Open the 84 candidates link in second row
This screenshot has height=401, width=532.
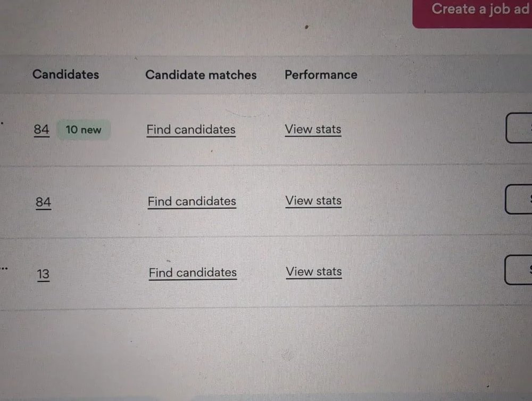pos(43,202)
